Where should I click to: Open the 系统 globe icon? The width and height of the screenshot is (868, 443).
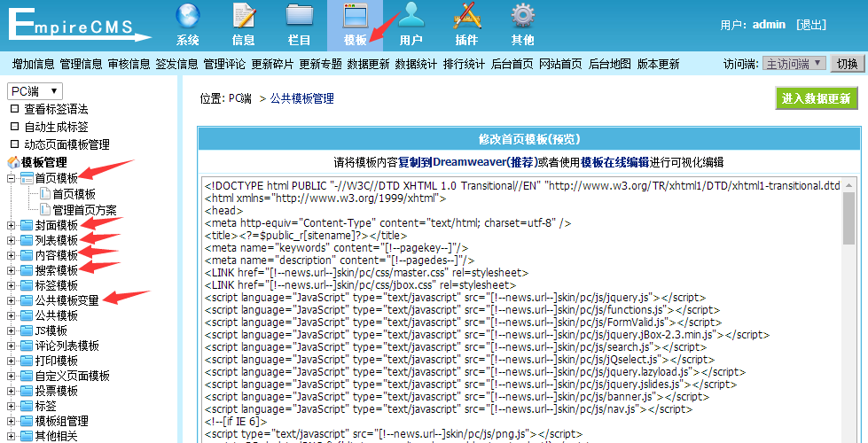pos(188,16)
